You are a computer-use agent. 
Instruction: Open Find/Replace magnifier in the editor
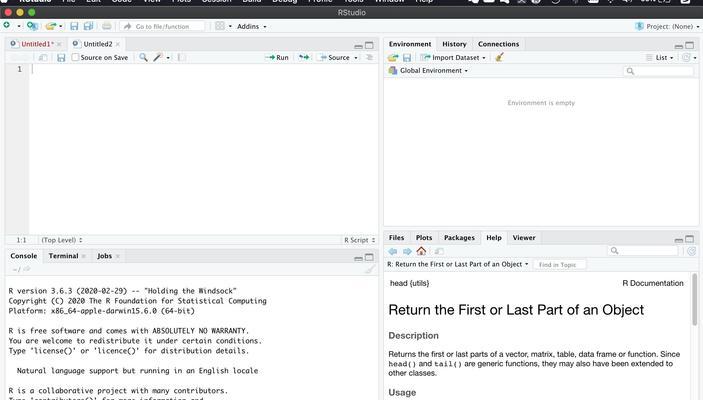point(143,57)
